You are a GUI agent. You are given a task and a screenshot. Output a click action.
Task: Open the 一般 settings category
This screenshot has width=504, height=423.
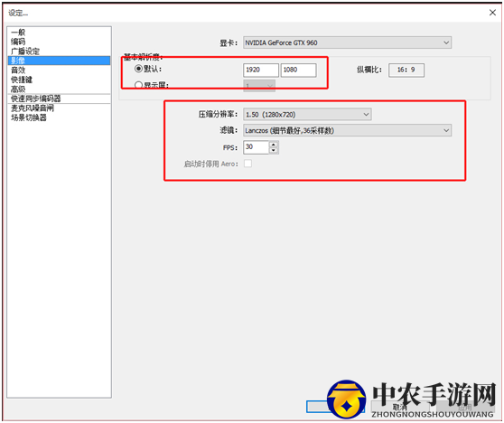click(x=18, y=33)
